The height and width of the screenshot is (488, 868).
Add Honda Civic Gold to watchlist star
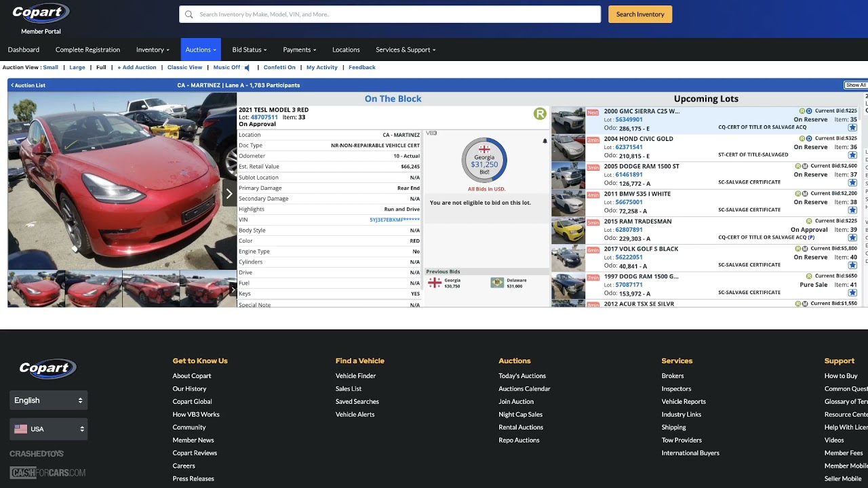pyautogui.click(x=852, y=155)
